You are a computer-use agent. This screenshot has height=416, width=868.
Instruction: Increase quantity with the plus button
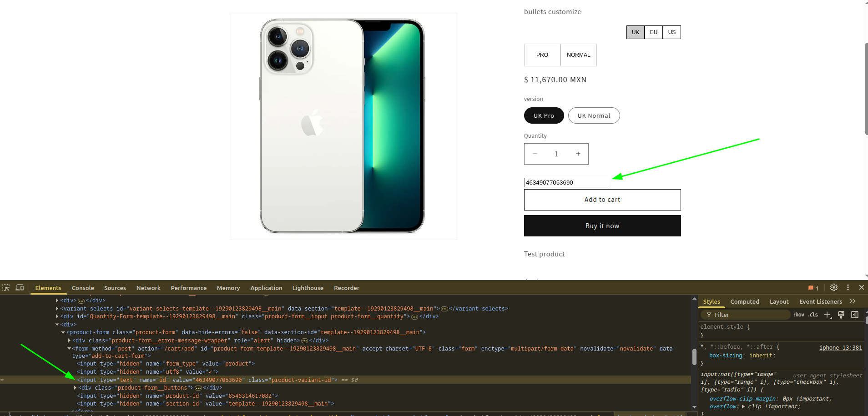pyautogui.click(x=578, y=154)
